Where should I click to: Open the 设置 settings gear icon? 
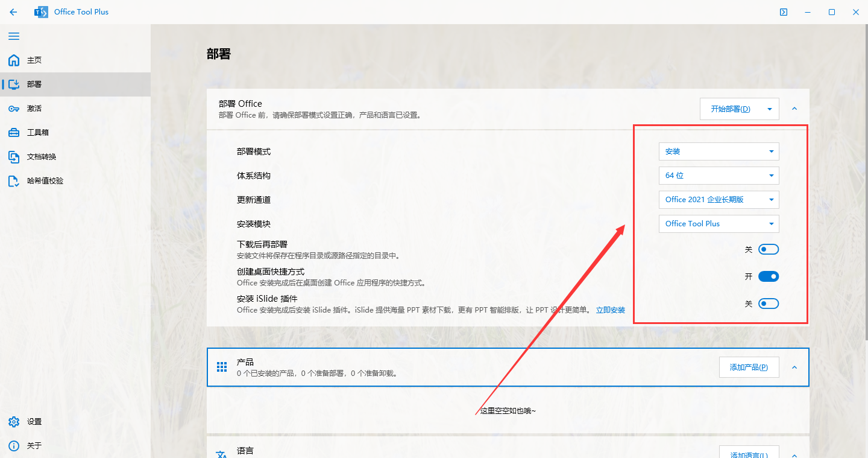pos(14,421)
